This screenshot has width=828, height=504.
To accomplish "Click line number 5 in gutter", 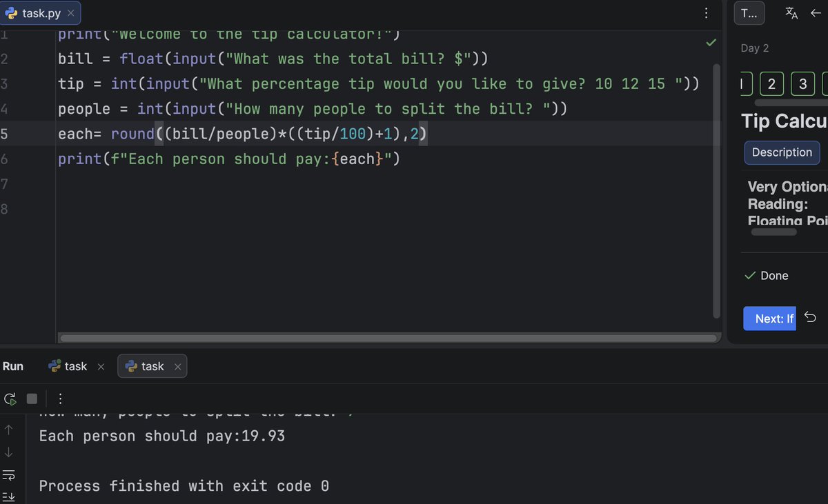I will [4, 134].
